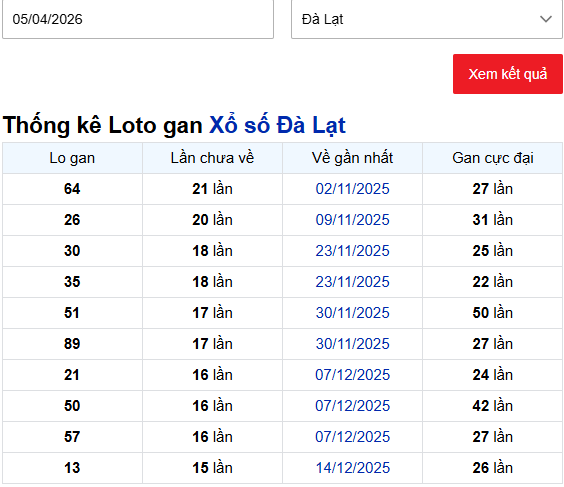Open the 09/11/2025 date link
Viewport: 564px width, 487px height.
[352, 220]
